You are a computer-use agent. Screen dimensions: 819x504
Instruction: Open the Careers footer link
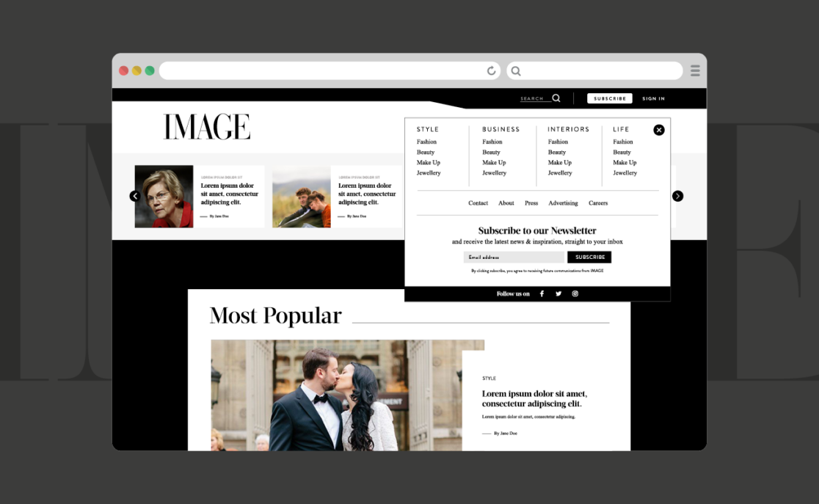click(598, 203)
